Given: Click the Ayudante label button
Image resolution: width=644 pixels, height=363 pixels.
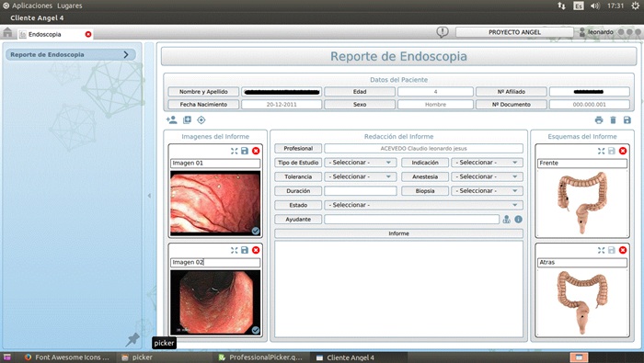Looking at the screenshot, I should [x=298, y=220].
